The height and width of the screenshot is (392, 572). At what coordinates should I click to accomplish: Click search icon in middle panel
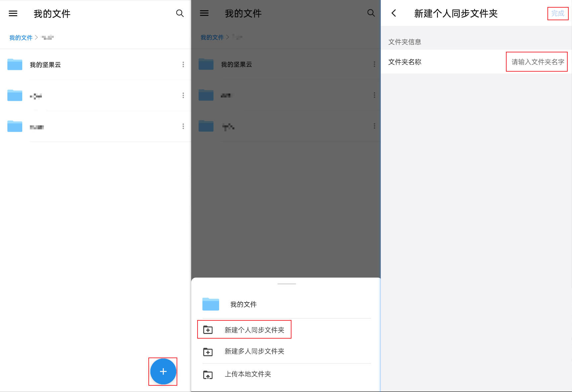click(x=371, y=13)
